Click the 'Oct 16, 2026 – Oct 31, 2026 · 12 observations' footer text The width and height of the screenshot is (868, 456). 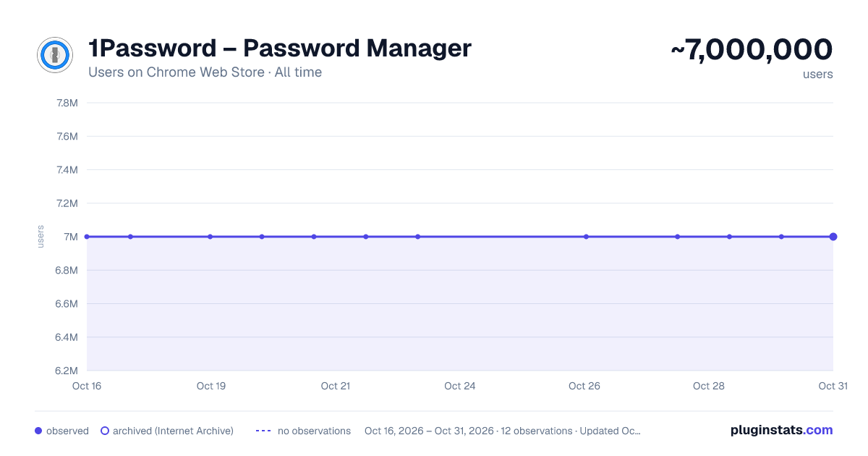[x=469, y=431]
